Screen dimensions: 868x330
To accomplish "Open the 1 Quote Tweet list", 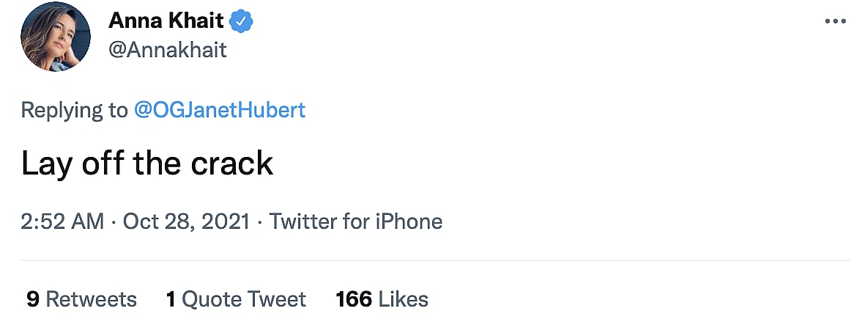I will click(x=236, y=299).
